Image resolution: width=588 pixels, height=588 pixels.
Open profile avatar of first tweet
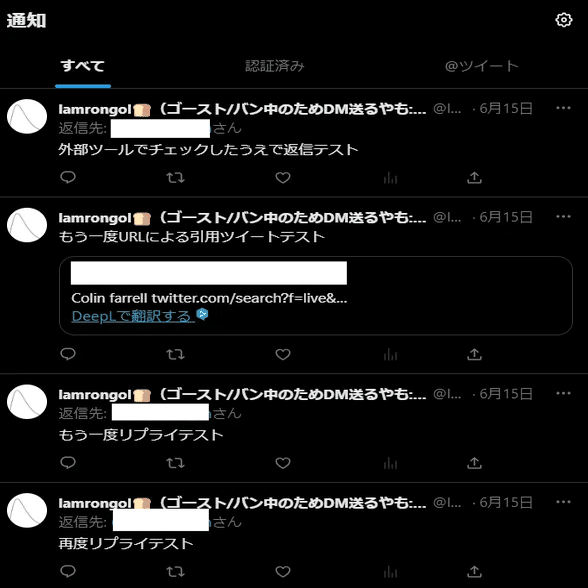[27, 116]
